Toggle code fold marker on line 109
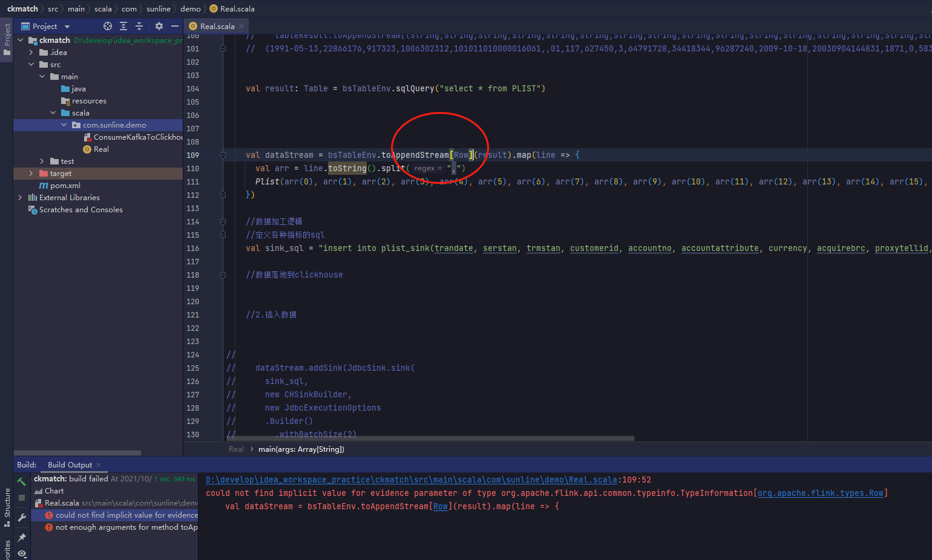Viewport: 932px width, 560px height. click(223, 155)
